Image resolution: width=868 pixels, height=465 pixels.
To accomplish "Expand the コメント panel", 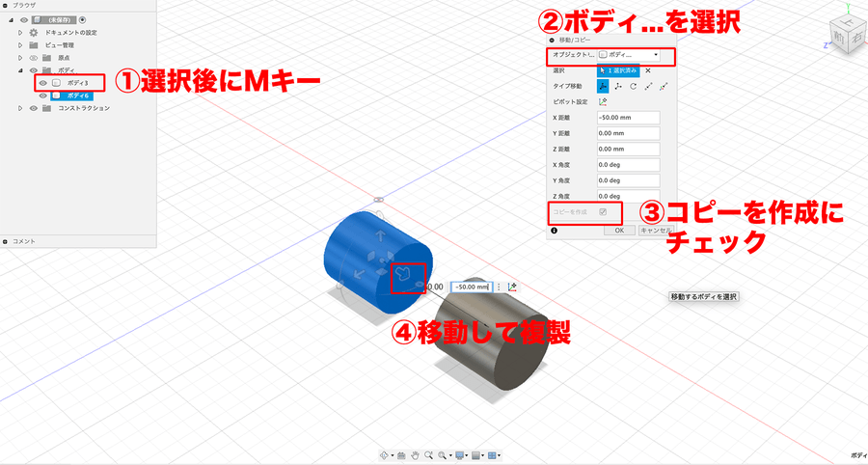I will coord(6,241).
